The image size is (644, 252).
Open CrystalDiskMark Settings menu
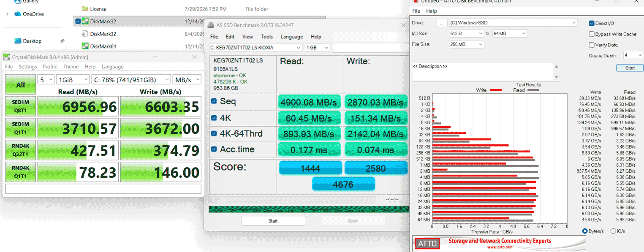point(27,67)
